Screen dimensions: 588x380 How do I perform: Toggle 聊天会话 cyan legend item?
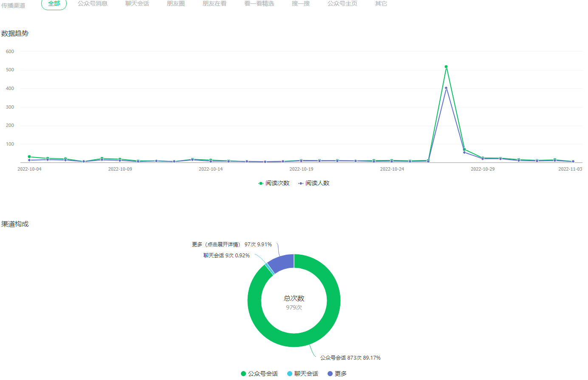click(x=302, y=374)
